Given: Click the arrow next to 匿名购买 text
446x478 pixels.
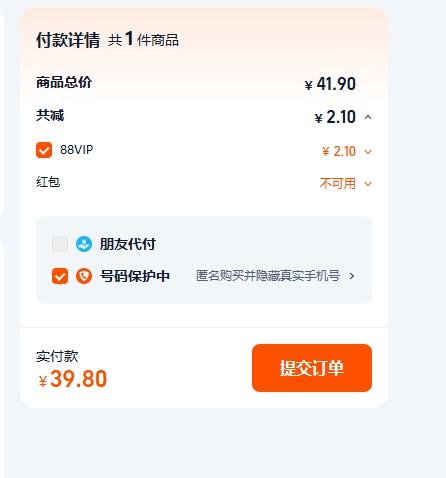Looking at the screenshot, I should click(x=352, y=276).
